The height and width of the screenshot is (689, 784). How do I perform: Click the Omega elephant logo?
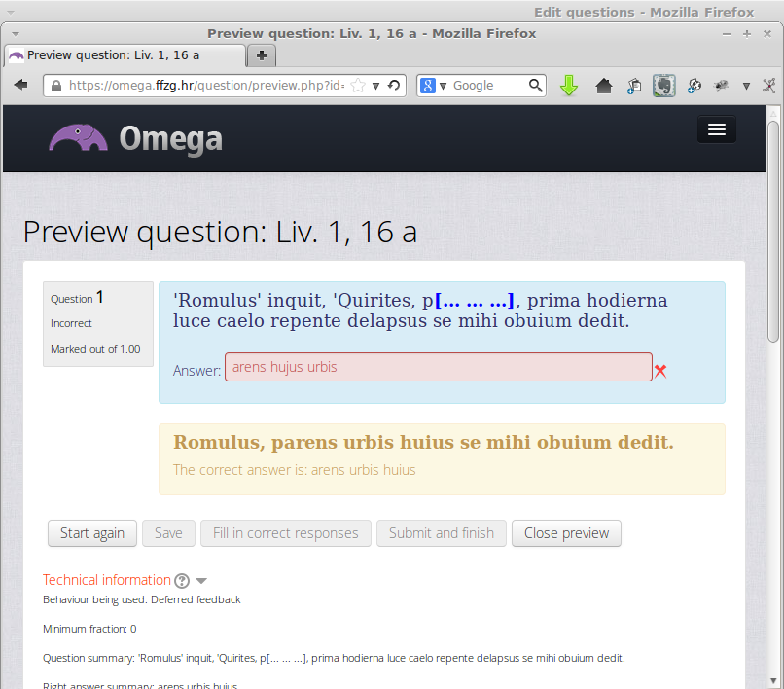pos(78,137)
